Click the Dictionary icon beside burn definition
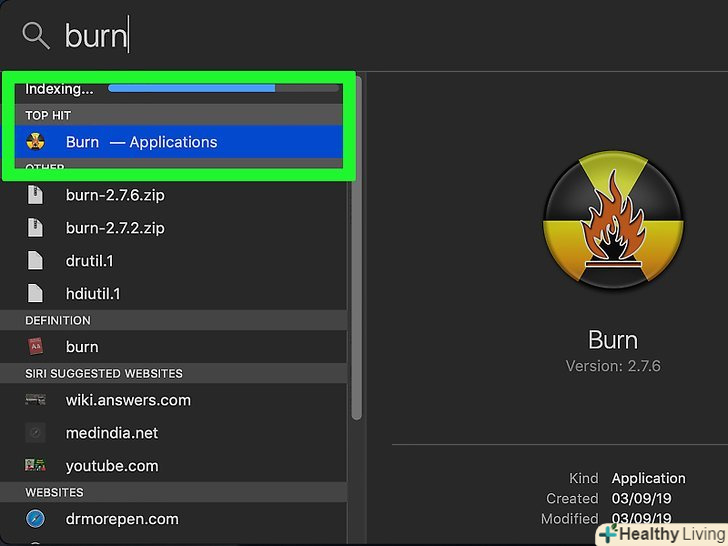 [x=35, y=347]
